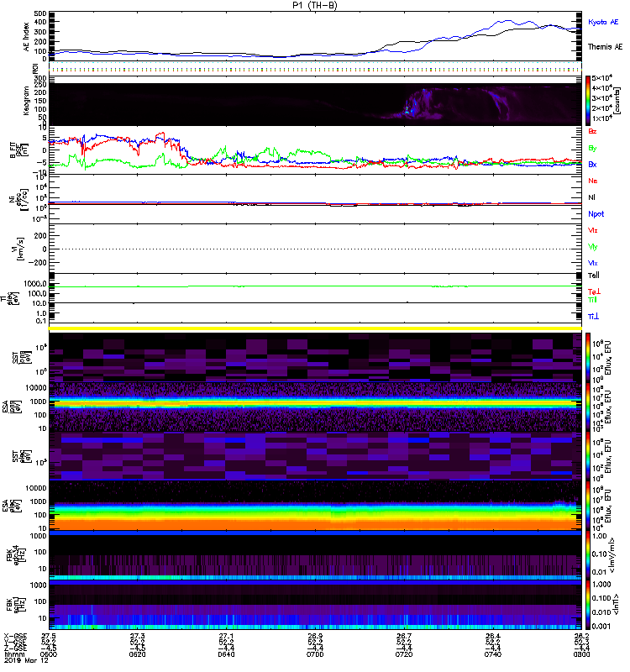Click the date label 2019 Mar 12
The width and height of the screenshot is (630, 672).
click(27, 660)
